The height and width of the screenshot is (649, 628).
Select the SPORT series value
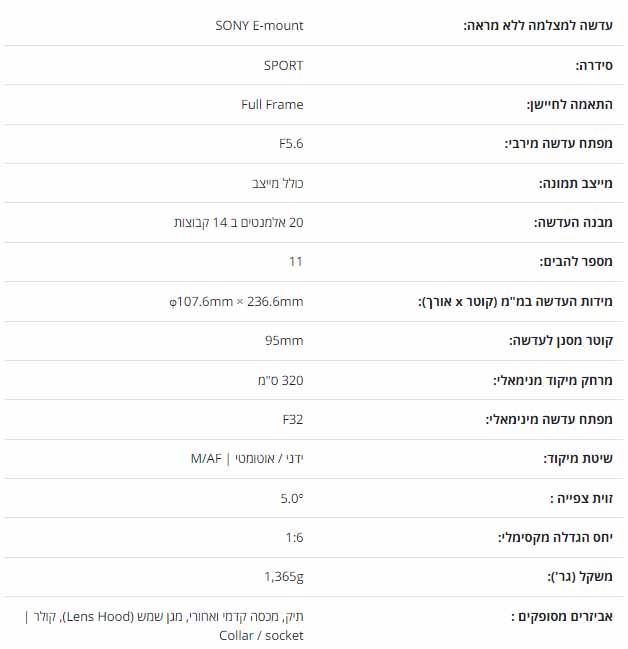point(284,65)
